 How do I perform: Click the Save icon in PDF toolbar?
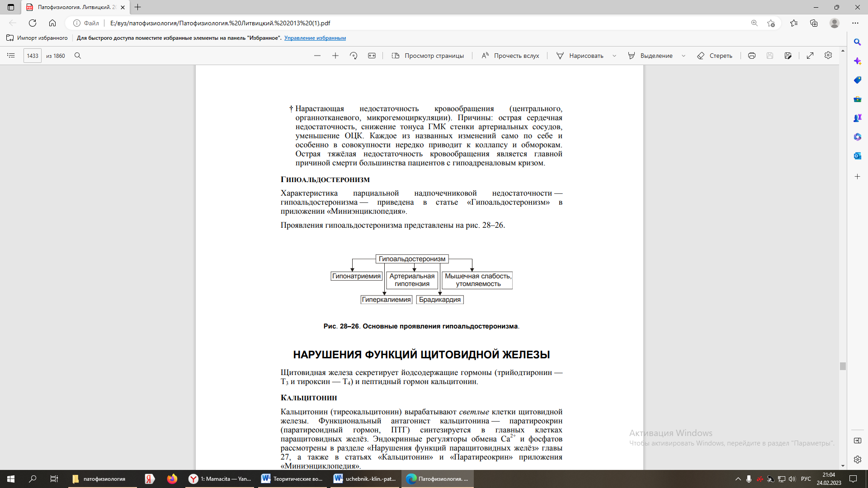[770, 56]
